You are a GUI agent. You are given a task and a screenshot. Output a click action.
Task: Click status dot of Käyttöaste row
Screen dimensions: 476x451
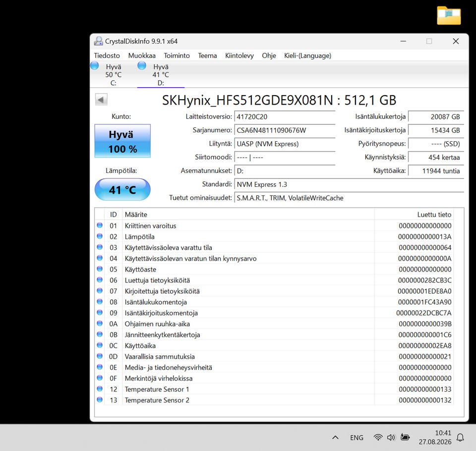coord(100,269)
